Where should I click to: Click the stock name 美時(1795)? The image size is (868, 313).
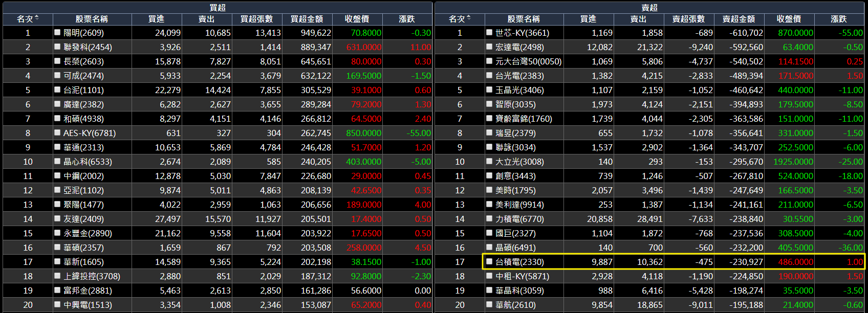515,190
